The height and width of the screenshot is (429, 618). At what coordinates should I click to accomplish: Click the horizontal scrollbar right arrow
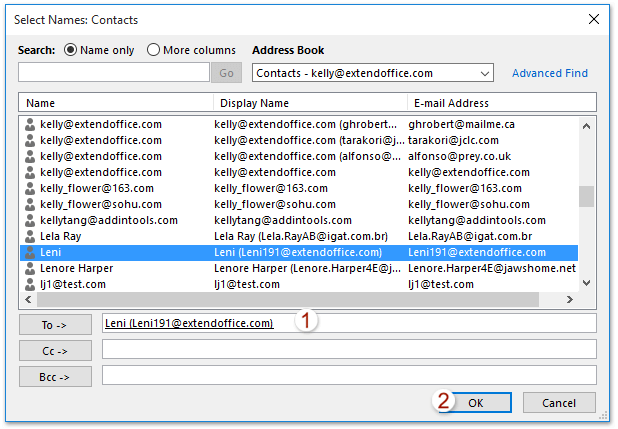(570, 300)
